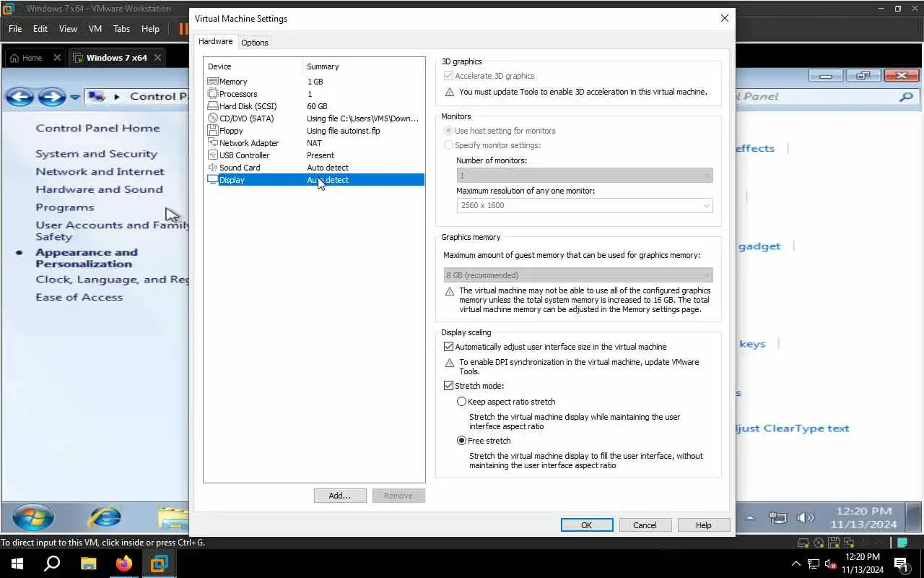Select the Floppy device icon

212,131
